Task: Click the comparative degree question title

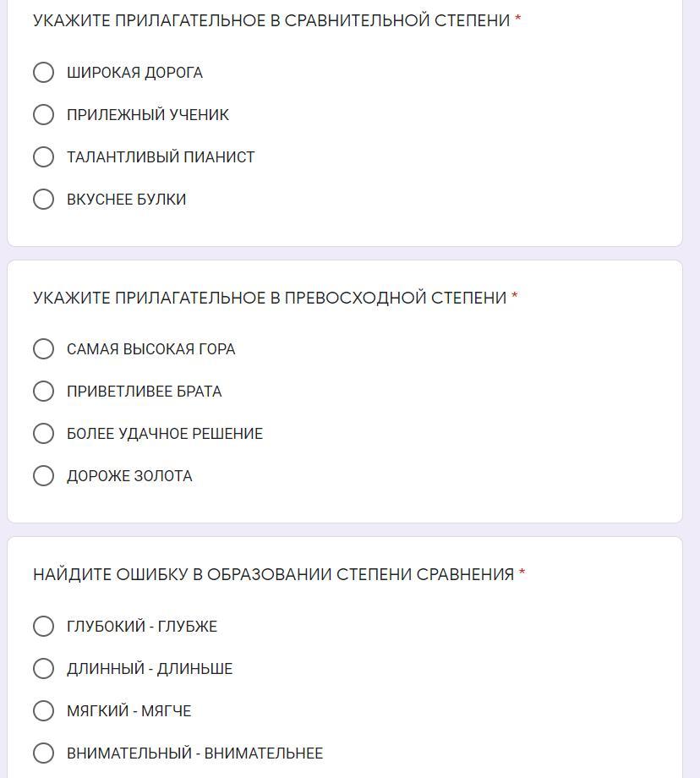Action: pyautogui.click(x=271, y=21)
